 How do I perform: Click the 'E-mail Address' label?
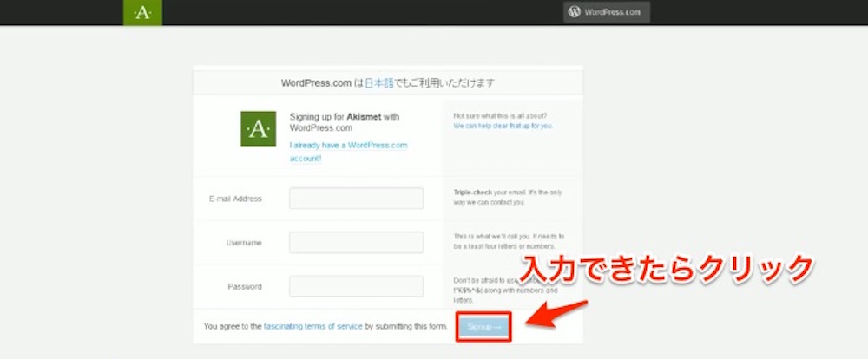pyautogui.click(x=235, y=199)
